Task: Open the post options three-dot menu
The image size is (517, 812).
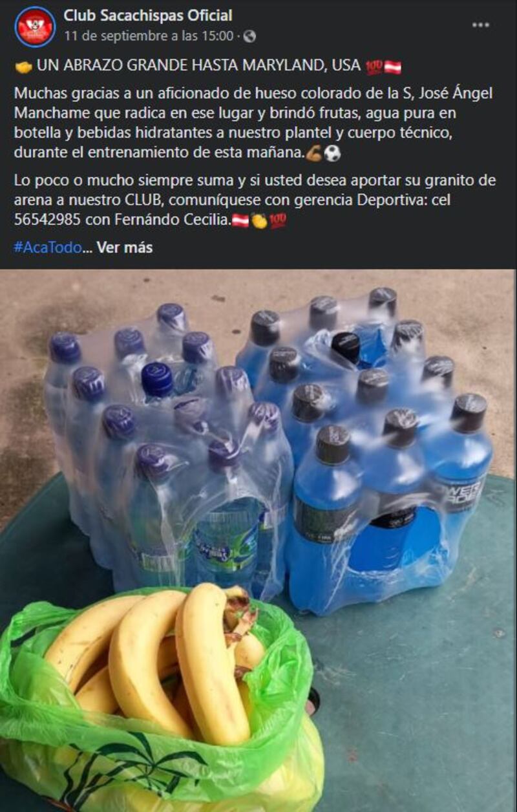Action: click(480, 25)
